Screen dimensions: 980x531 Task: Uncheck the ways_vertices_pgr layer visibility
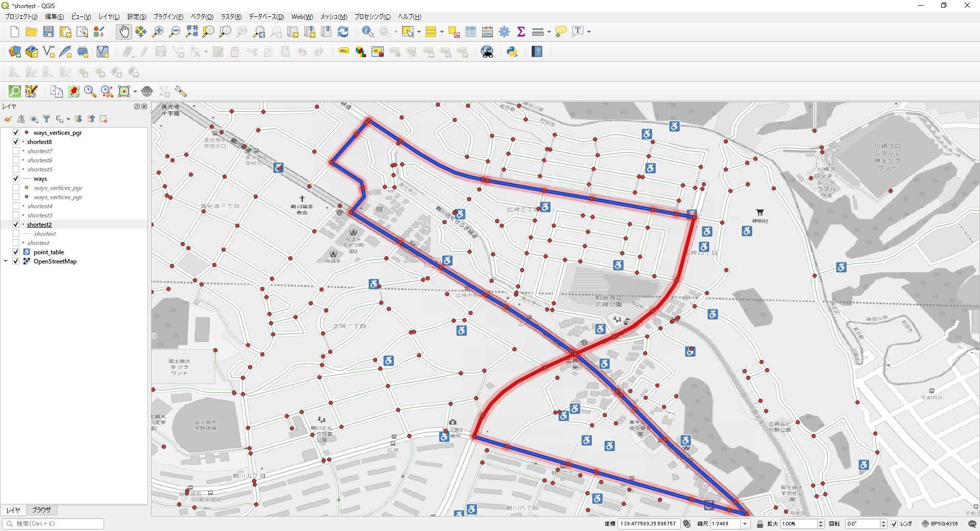pos(16,133)
